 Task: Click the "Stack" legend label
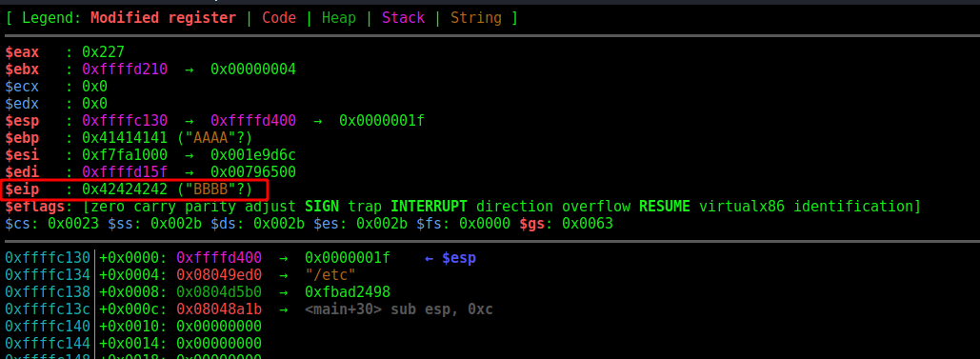coord(403,17)
